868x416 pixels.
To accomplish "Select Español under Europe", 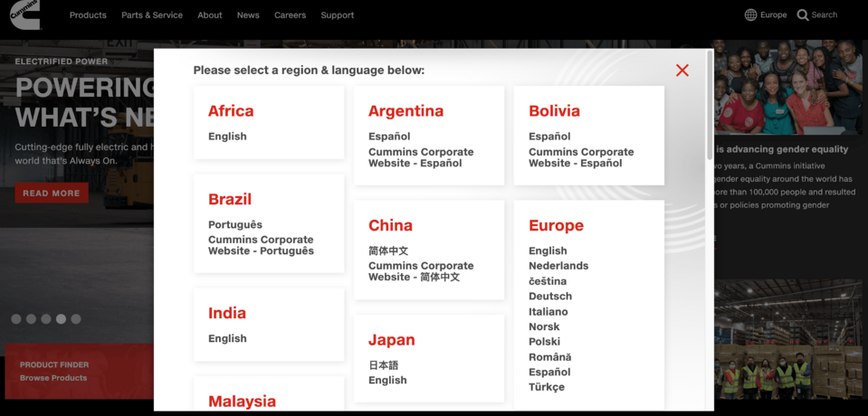I will [549, 372].
